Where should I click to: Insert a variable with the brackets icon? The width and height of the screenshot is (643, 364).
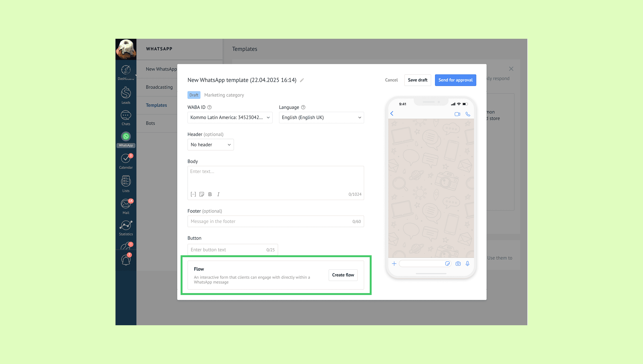193,194
